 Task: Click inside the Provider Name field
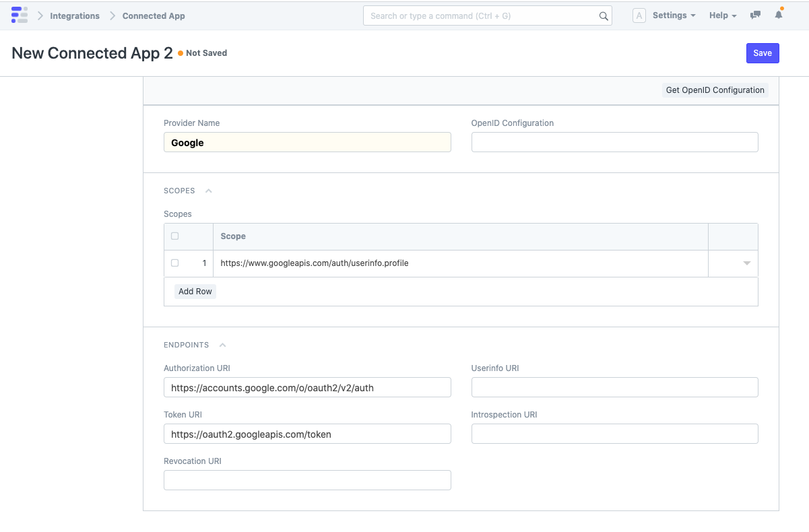(x=307, y=142)
